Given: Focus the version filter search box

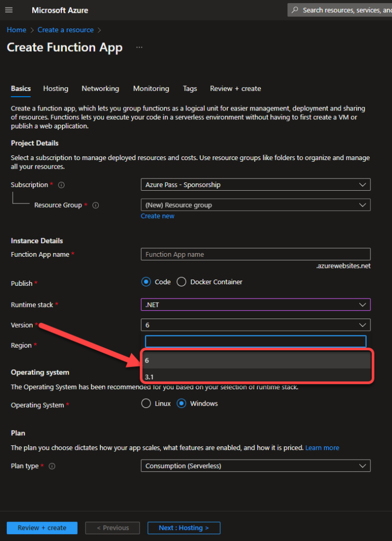Looking at the screenshot, I should [256, 341].
